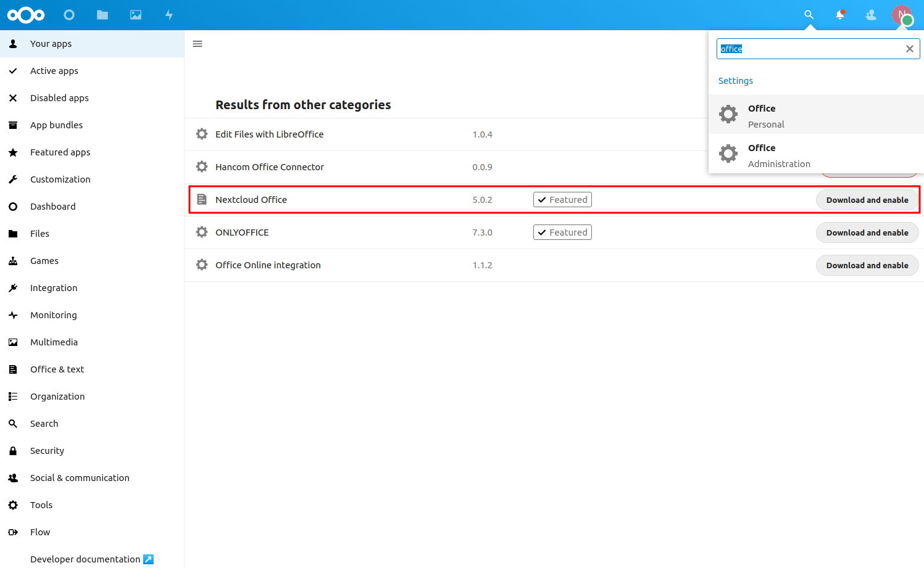Open the Dashboard app icon in header
The height and width of the screenshot is (568, 924).
69,15
